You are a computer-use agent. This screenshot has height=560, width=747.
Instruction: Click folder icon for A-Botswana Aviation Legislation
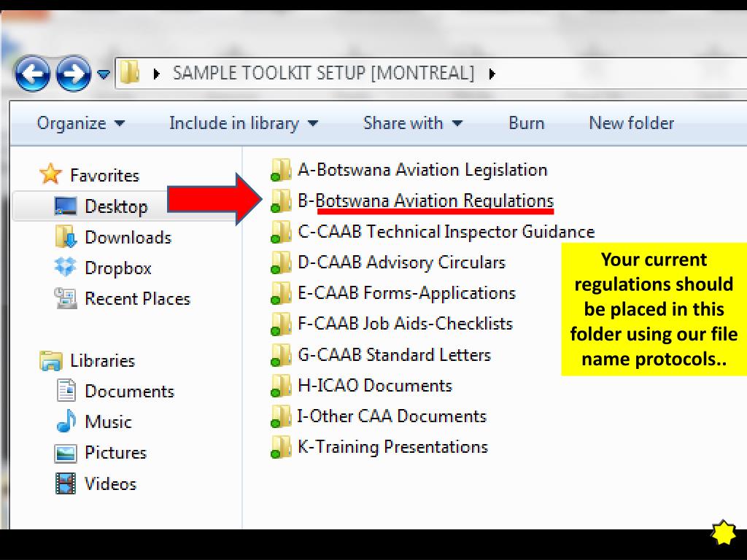coord(281,170)
